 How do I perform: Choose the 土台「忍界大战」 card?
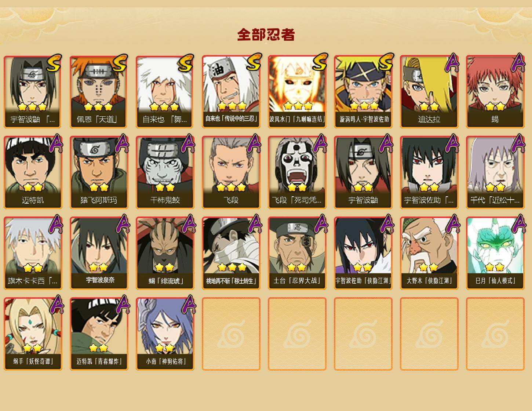tap(297, 253)
